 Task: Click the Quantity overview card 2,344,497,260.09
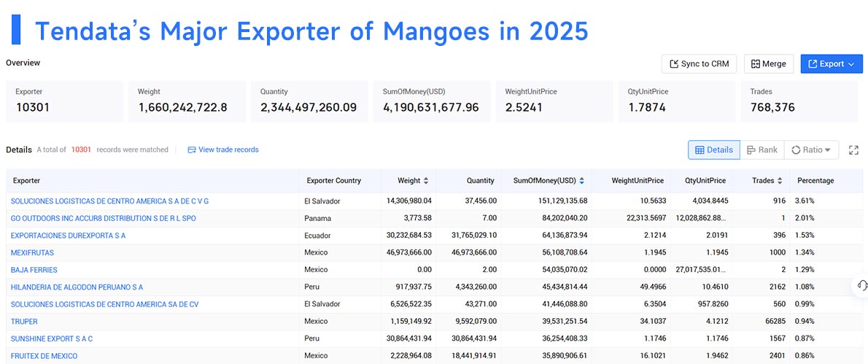310,102
